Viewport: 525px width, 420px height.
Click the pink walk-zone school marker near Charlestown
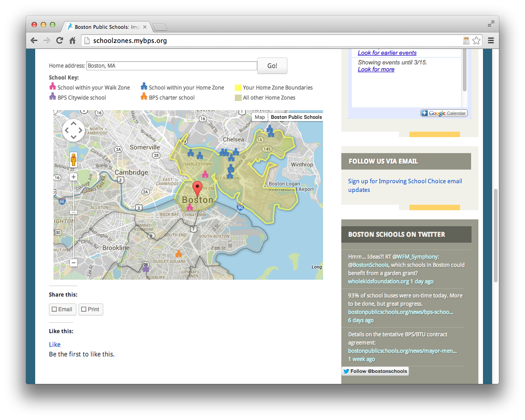point(205,174)
